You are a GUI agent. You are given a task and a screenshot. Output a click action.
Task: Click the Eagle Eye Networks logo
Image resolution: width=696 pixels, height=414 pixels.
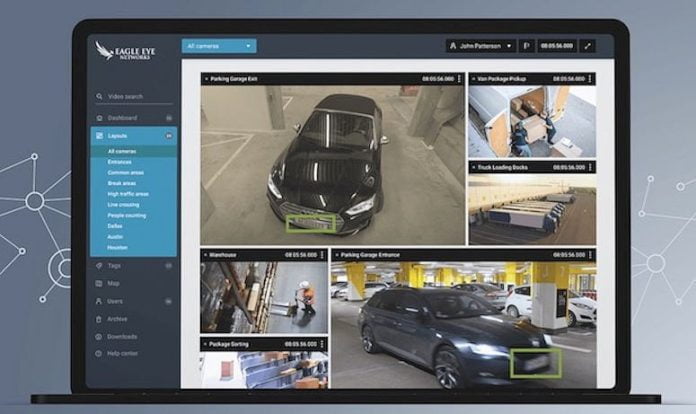(118, 50)
